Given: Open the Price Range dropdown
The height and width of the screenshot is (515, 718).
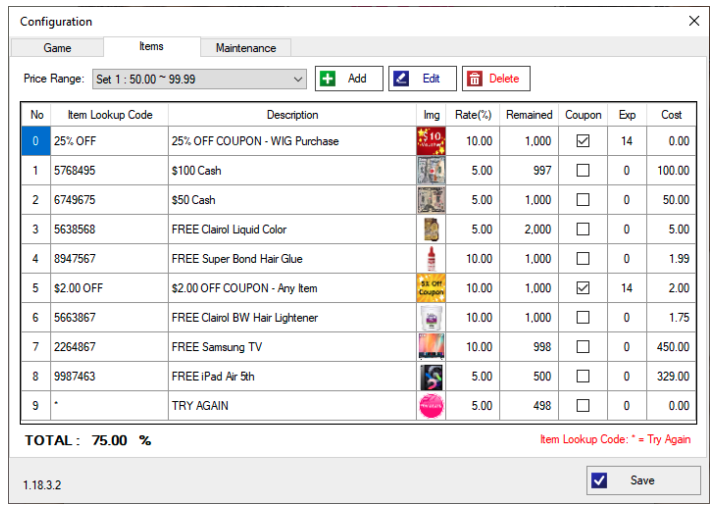Looking at the screenshot, I should click(200, 79).
